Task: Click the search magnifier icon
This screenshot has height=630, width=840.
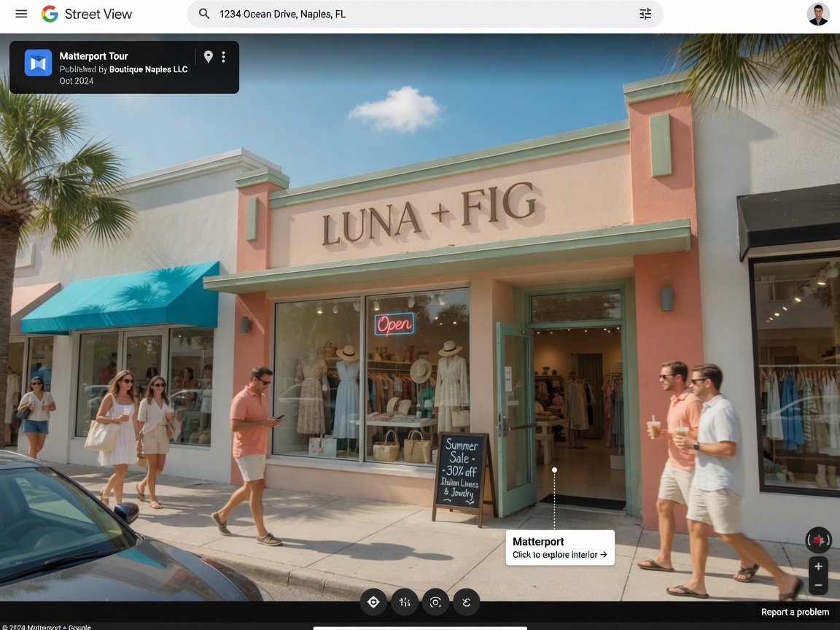Action: pos(204,14)
